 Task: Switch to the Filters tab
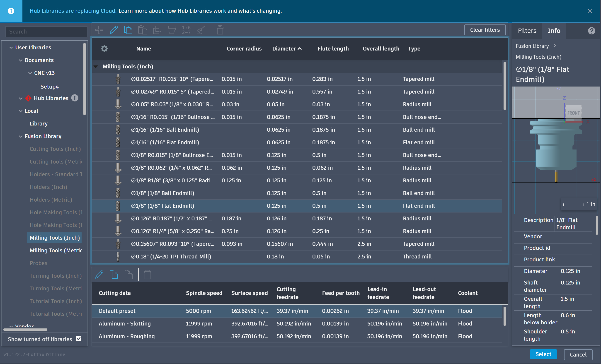(527, 31)
